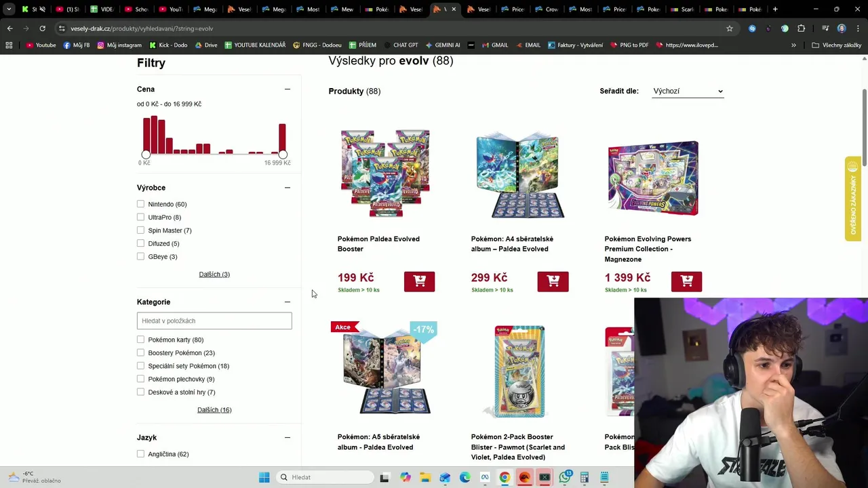
Task: Open the PNG to PDF bookmark
Action: 629,45
